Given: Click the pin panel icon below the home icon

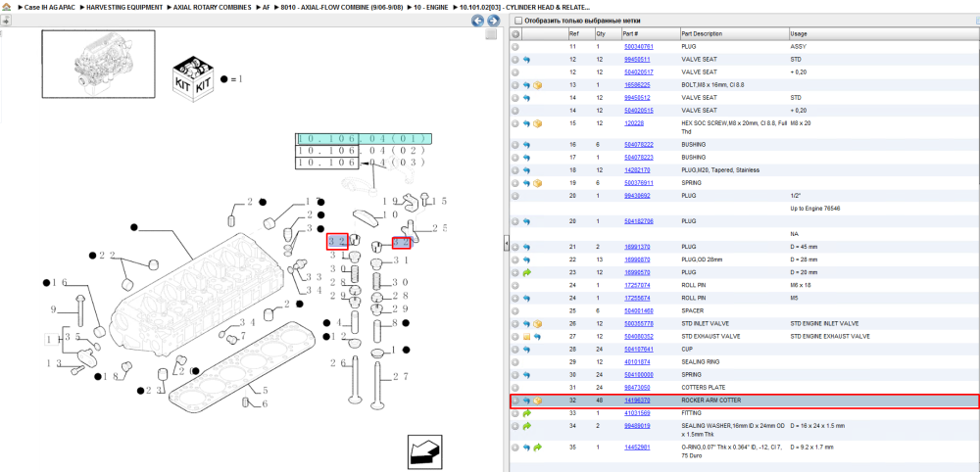Looking at the screenshot, I should tap(5, 21).
